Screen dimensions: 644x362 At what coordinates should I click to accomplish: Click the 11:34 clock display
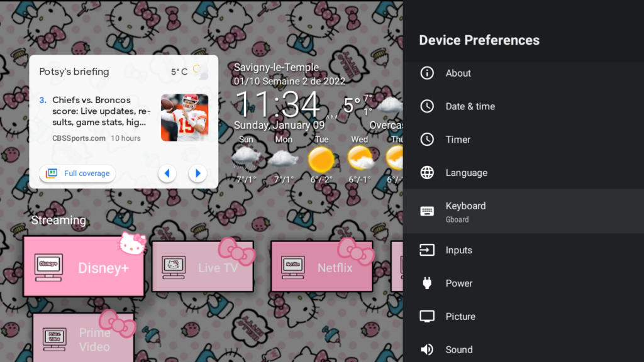278,104
